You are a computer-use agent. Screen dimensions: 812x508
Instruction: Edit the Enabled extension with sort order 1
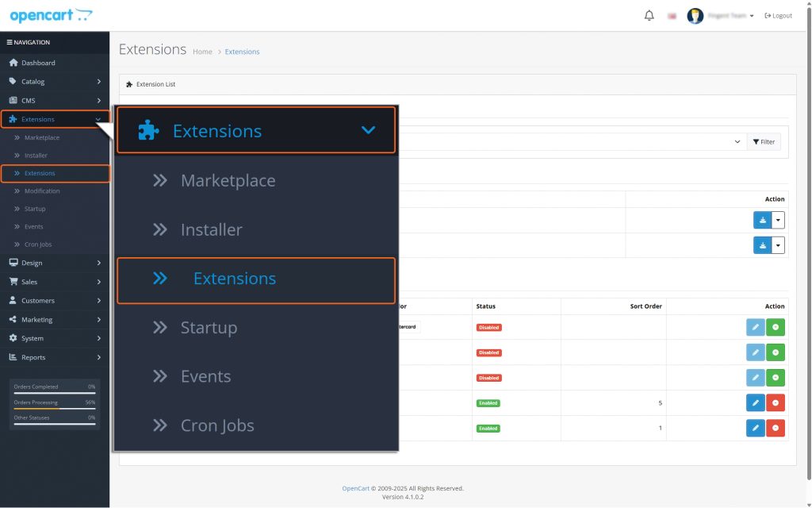tap(754, 428)
